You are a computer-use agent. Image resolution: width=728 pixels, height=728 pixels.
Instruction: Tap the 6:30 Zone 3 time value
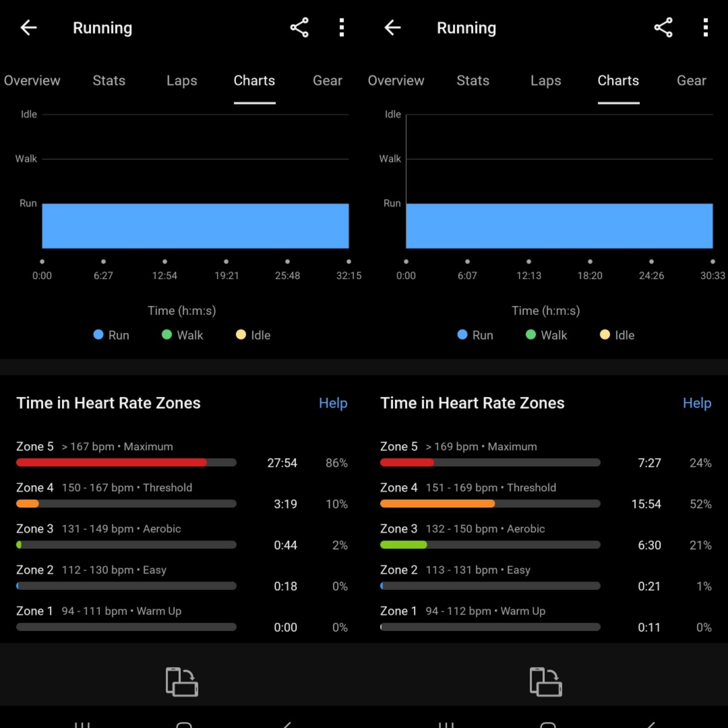coord(649,545)
